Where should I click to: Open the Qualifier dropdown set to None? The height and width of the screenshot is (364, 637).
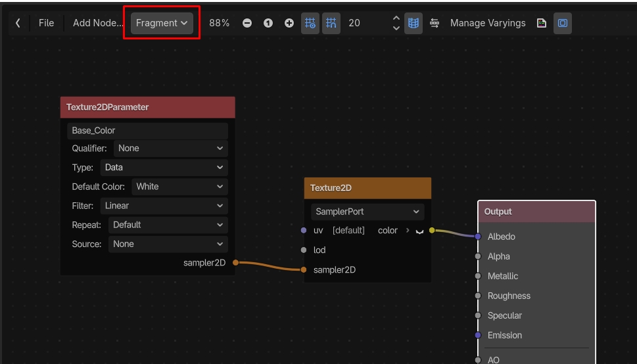pyautogui.click(x=171, y=148)
